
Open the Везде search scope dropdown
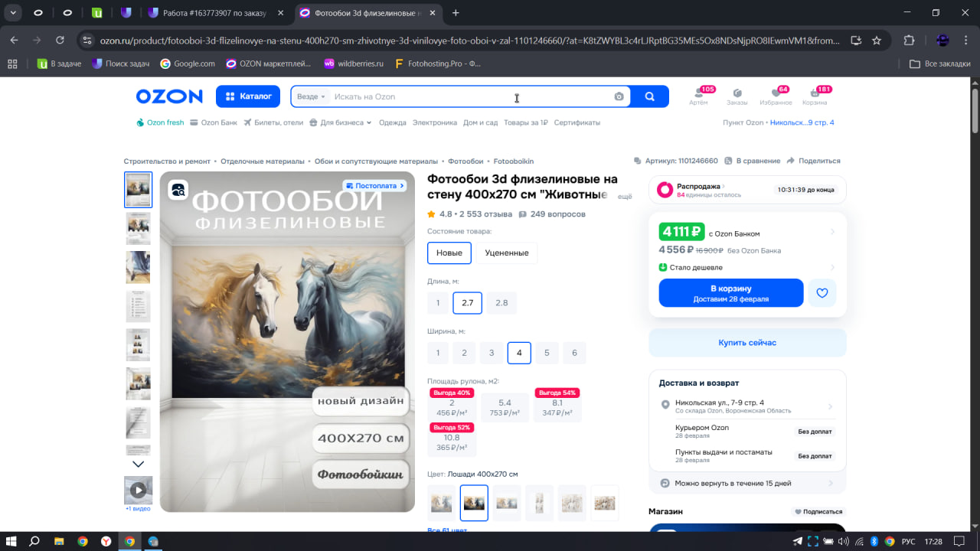coord(311,96)
